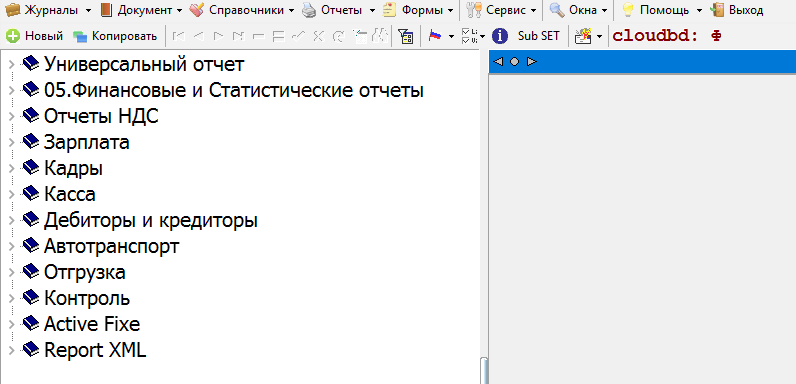The width and height of the screenshot is (796, 384).
Task: Select Дебиторы и кредиторы tree item
Action: point(151,220)
